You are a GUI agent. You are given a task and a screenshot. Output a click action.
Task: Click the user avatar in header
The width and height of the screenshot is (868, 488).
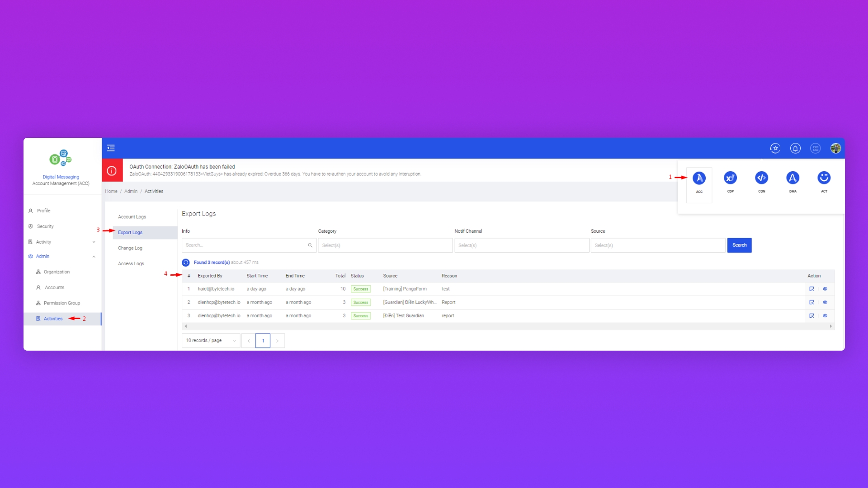coord(835,148)
